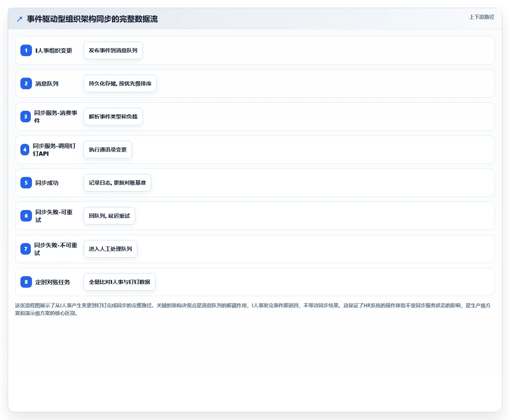
Task: Select the 定时对账任务 step label
Action: (53, 282)
